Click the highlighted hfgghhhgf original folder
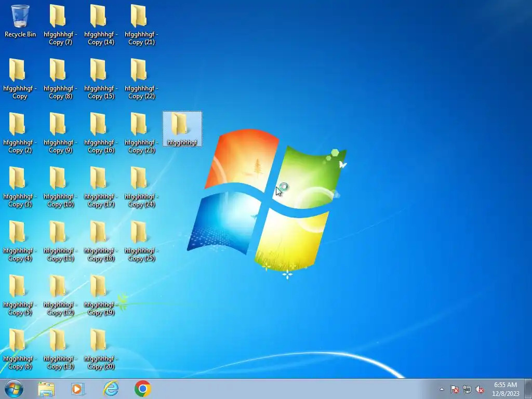Screen dimensions: 532x399 click(182, 129)
